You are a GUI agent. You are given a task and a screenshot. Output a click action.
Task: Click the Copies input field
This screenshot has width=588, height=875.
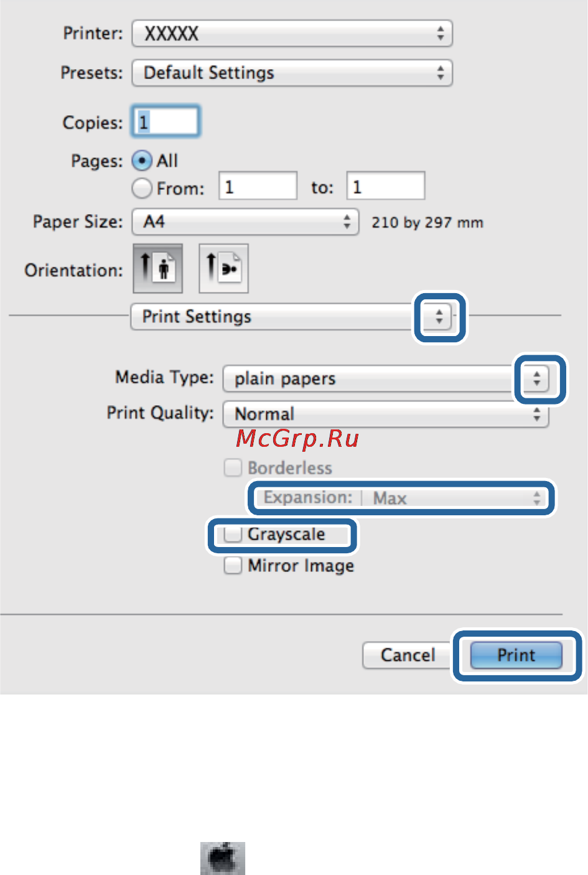[166, 121]
